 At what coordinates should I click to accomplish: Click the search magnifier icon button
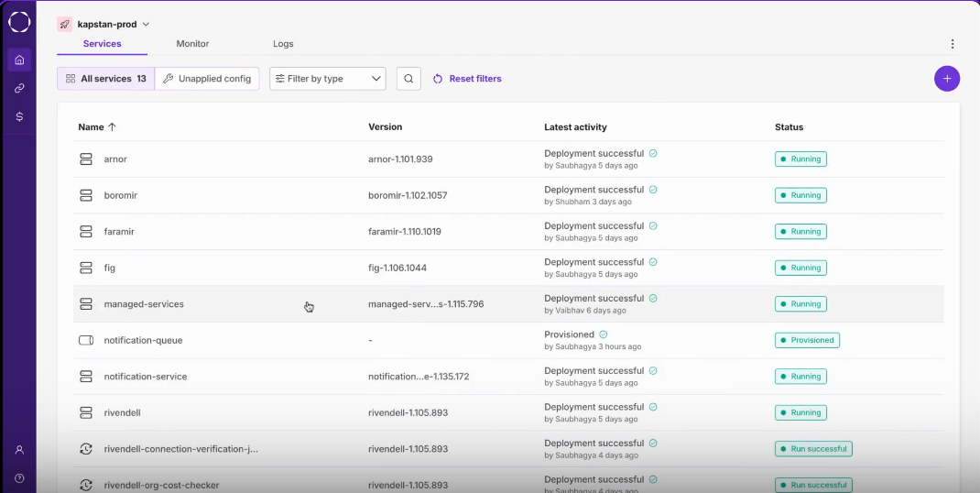click(x=408, y=79)
